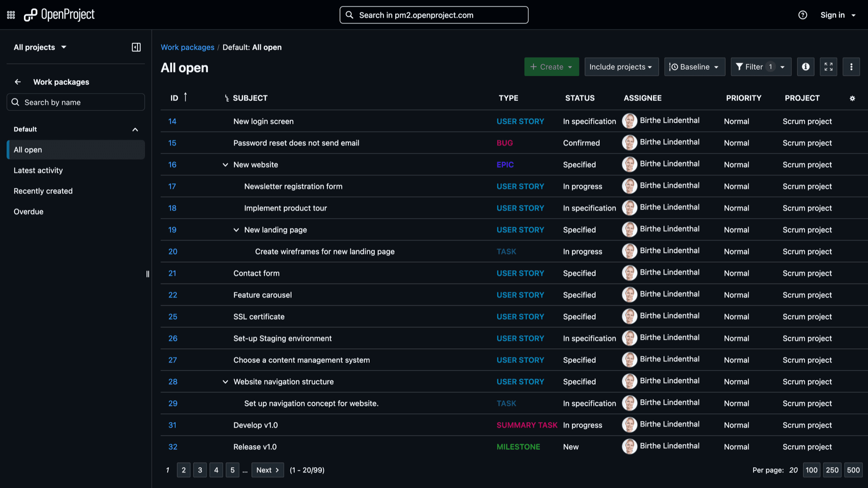
Task: Click Birthe Lindenthal avatar in row 32
Action: [x=629, y=446]
